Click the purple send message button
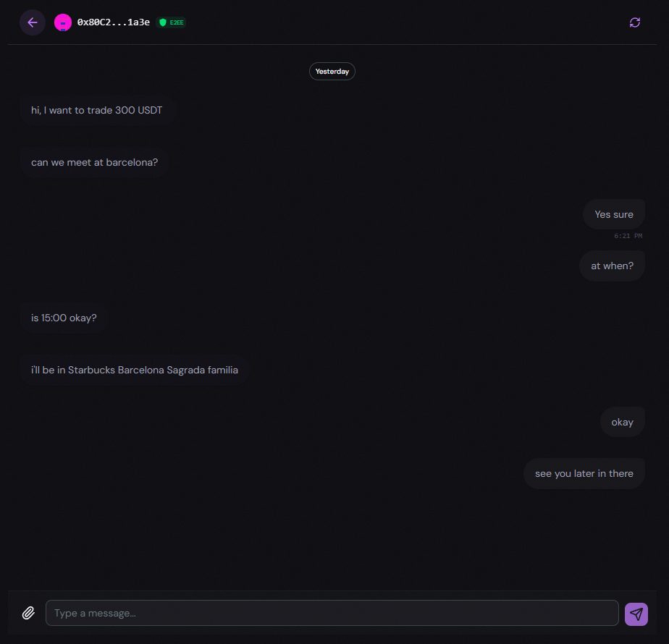669x644 pixels. pyautogui.click(x=636, y=614)
